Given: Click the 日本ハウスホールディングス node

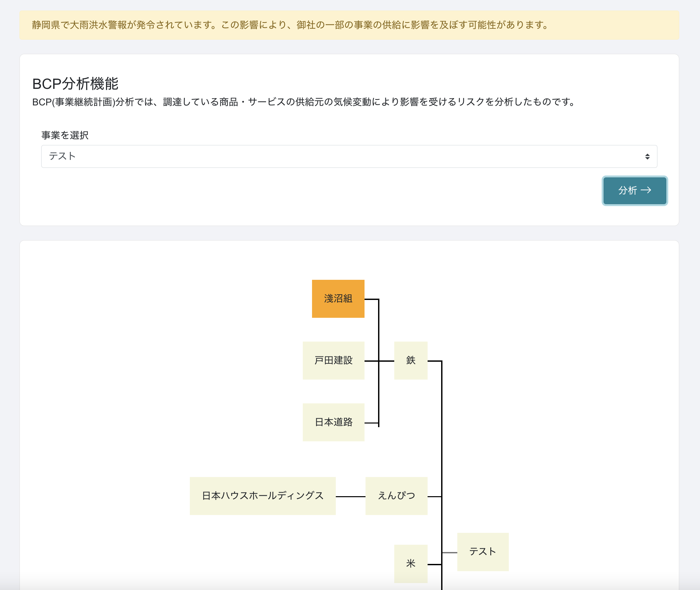Looking at the screenshot, I should [262, 496].
